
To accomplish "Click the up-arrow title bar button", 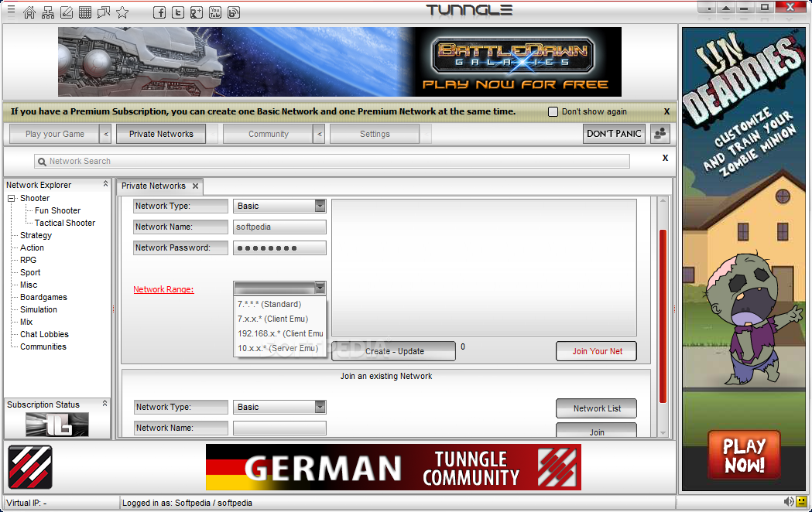I will click(x=726, y=8).
